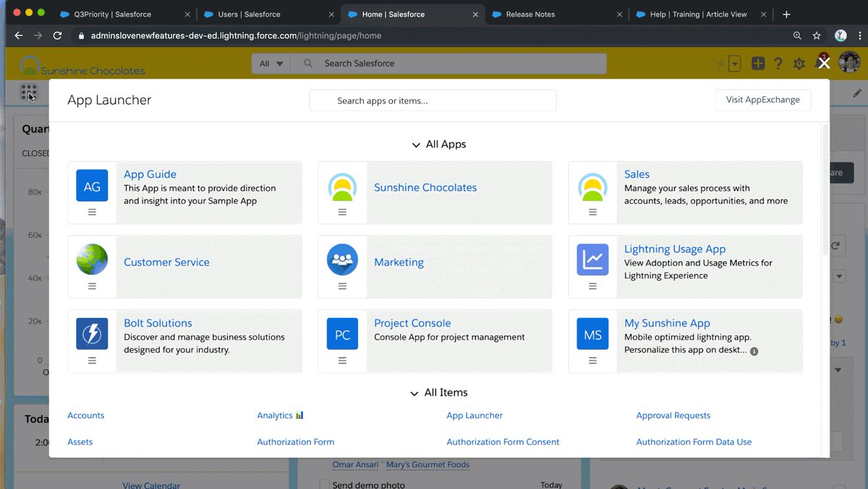This screenshot has height=489, width=868.
Task: Collapse the All Apps section
Action: click(416, 145)
